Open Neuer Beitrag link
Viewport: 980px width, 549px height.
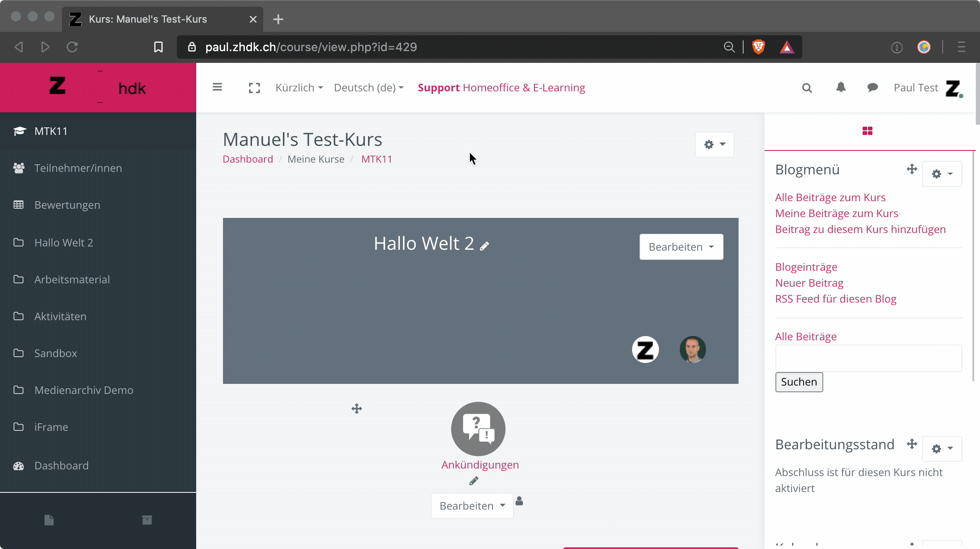click(x=809, y=283)
